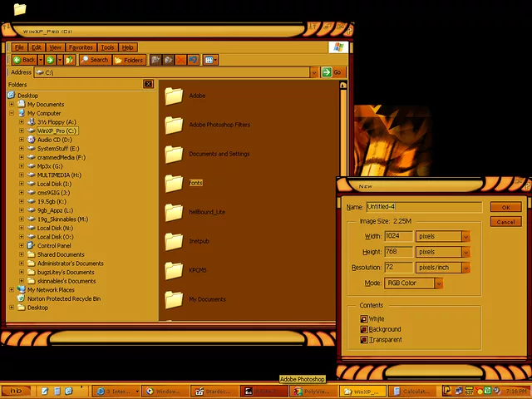The image size is (532, 399).
Task: Click the Inetpub folder icon
Action: [x=174, y=241]
